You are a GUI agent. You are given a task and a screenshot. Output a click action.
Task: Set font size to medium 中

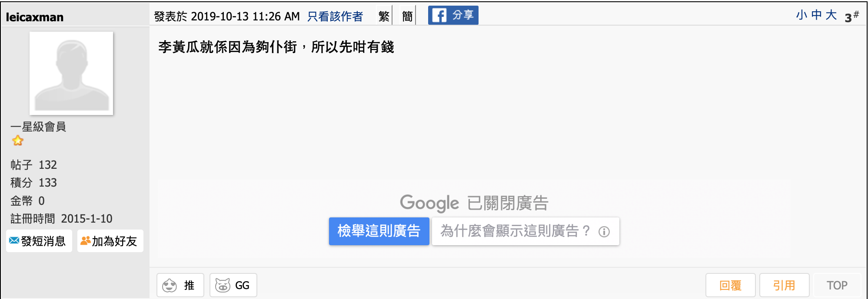pyautogui.click(x=816, y=15)
